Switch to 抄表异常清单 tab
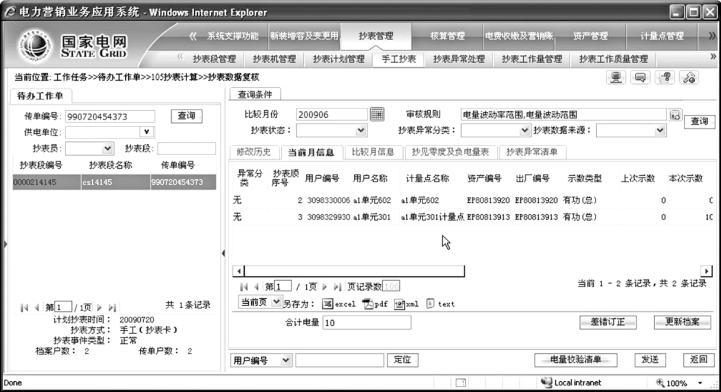 coord(532,152)
